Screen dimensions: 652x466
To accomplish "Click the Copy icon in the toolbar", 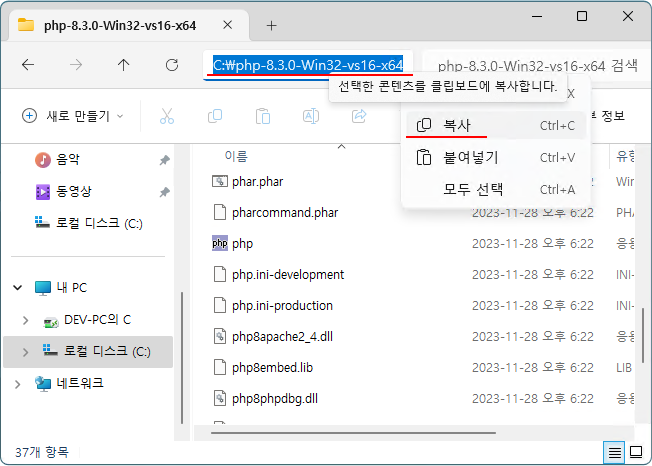I will coord(215,116).
